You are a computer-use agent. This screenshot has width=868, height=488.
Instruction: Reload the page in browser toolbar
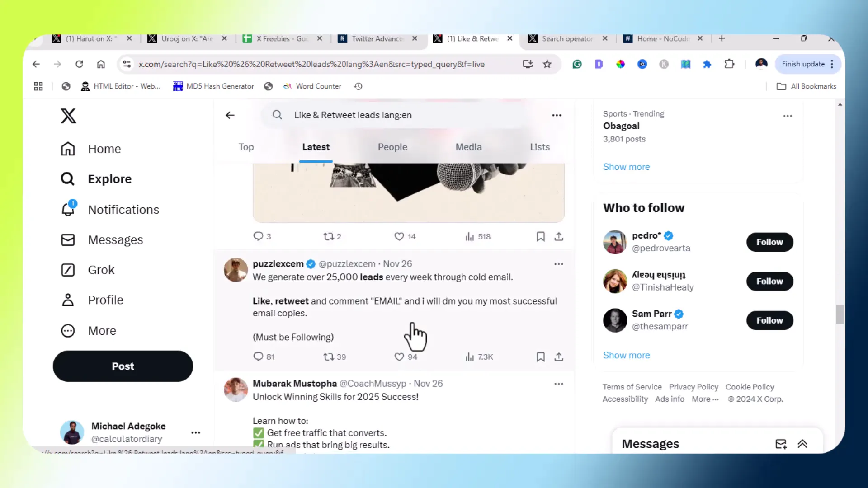(79, 64)
